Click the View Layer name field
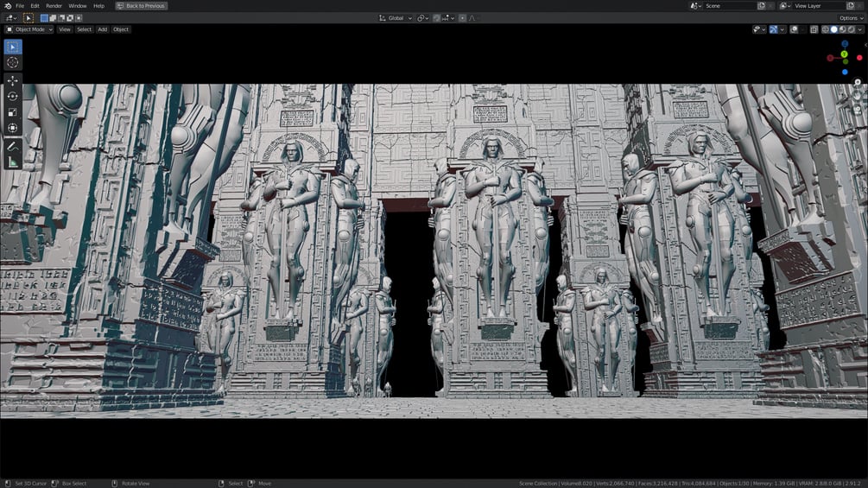This screenshot has width=868, height=488. tap(819, 5)
